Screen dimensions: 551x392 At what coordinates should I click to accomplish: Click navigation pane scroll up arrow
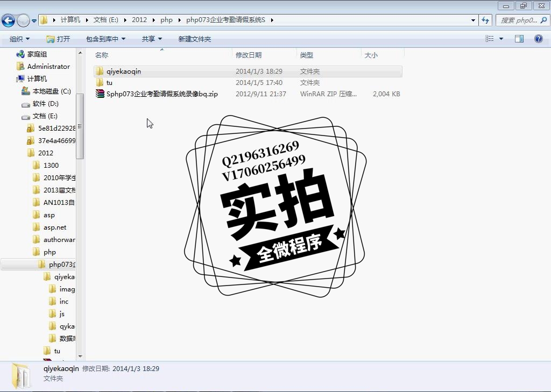80,53
